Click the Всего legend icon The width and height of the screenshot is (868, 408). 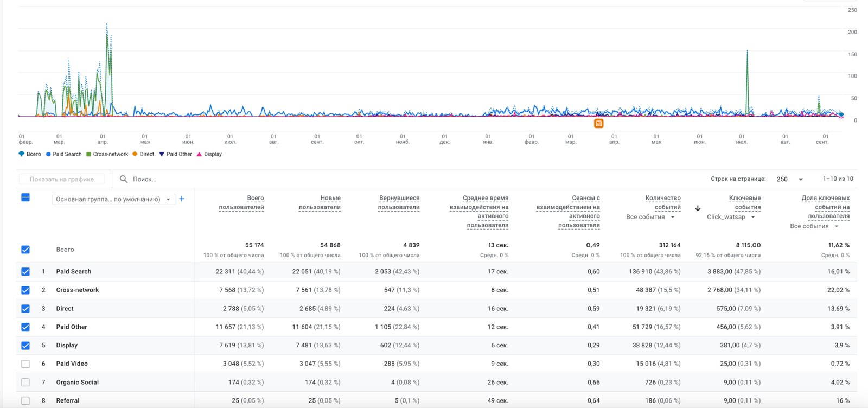pos(22,154)
